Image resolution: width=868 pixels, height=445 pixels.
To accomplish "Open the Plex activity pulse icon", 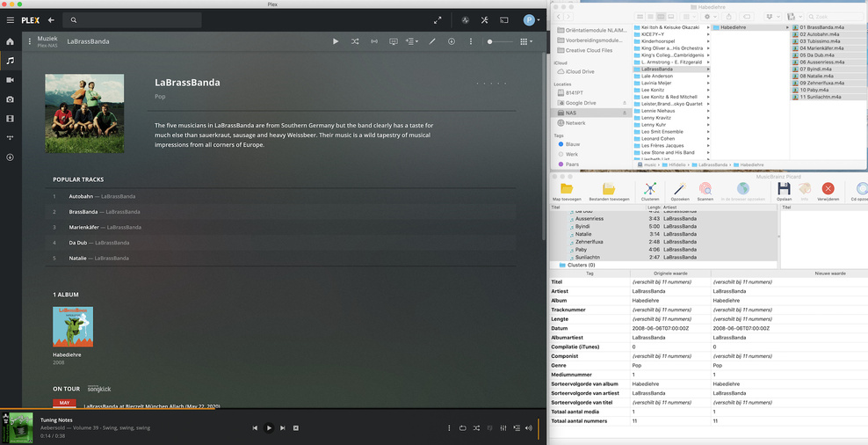I will [465, 20].
